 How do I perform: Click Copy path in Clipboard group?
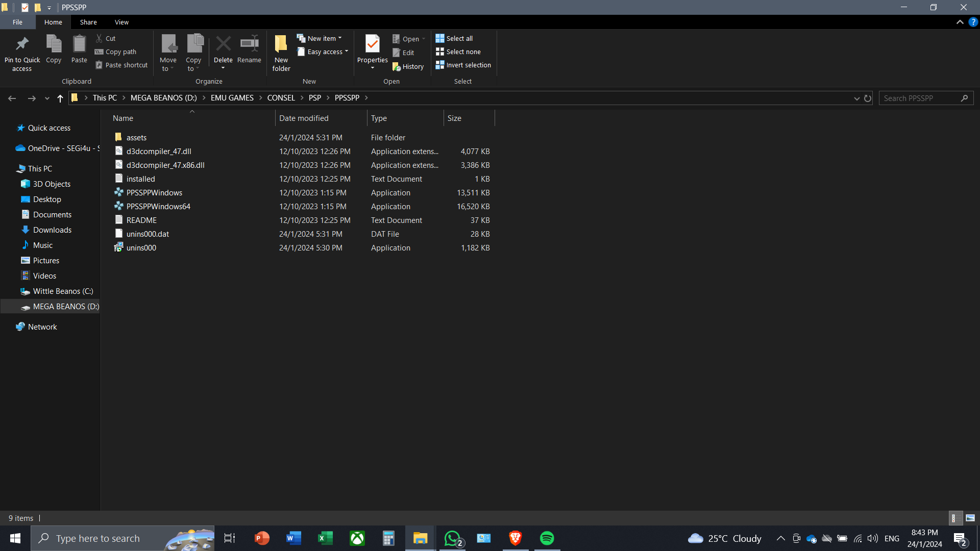(x=116, y=52)
